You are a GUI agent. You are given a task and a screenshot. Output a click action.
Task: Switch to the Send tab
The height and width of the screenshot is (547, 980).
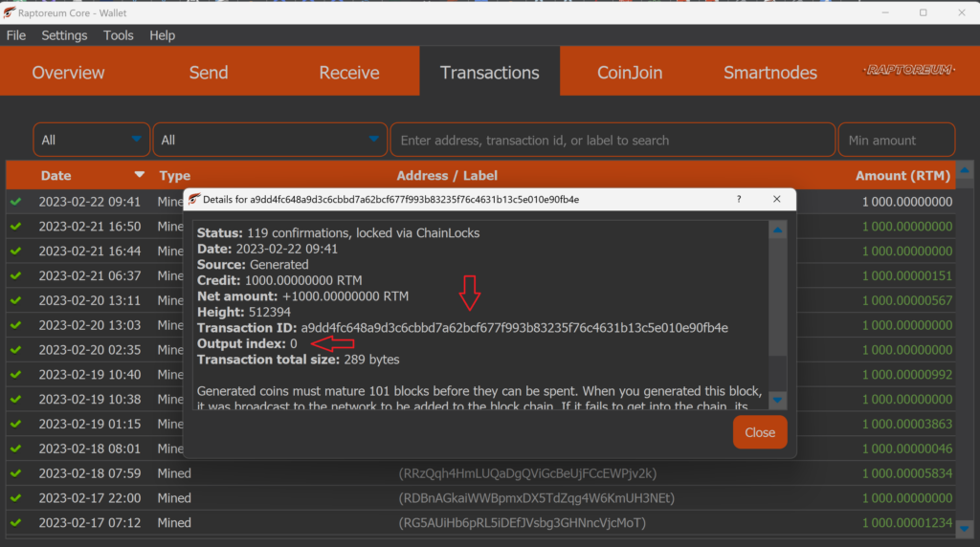click(209, 73)
